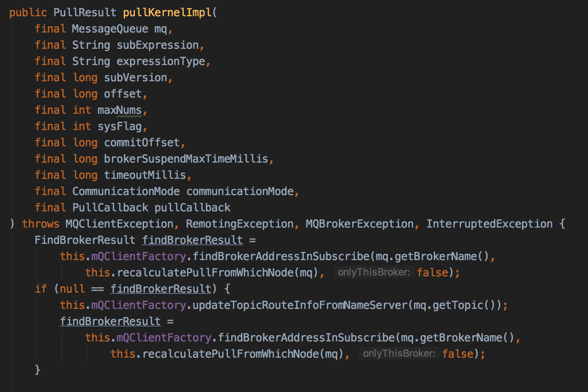Click MQClientException in throws clause
Viewport: 588px width, 392px height.
point(119,224)
